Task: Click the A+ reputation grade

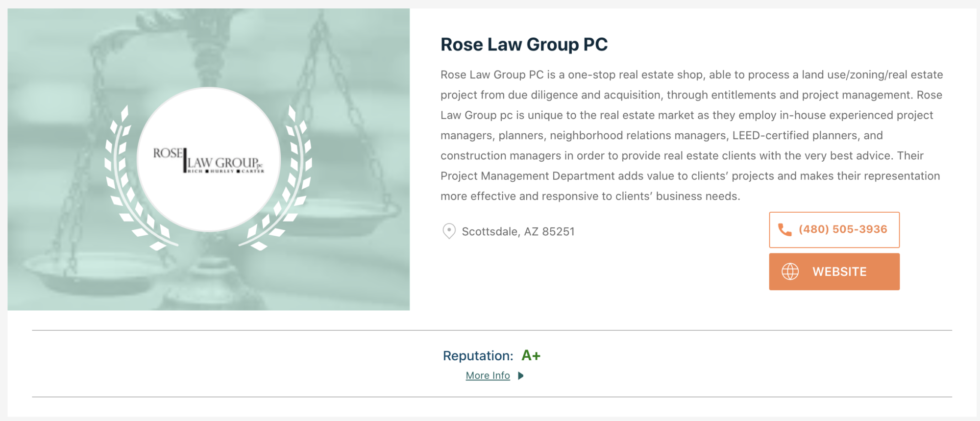Action: [x=531, y=355]
